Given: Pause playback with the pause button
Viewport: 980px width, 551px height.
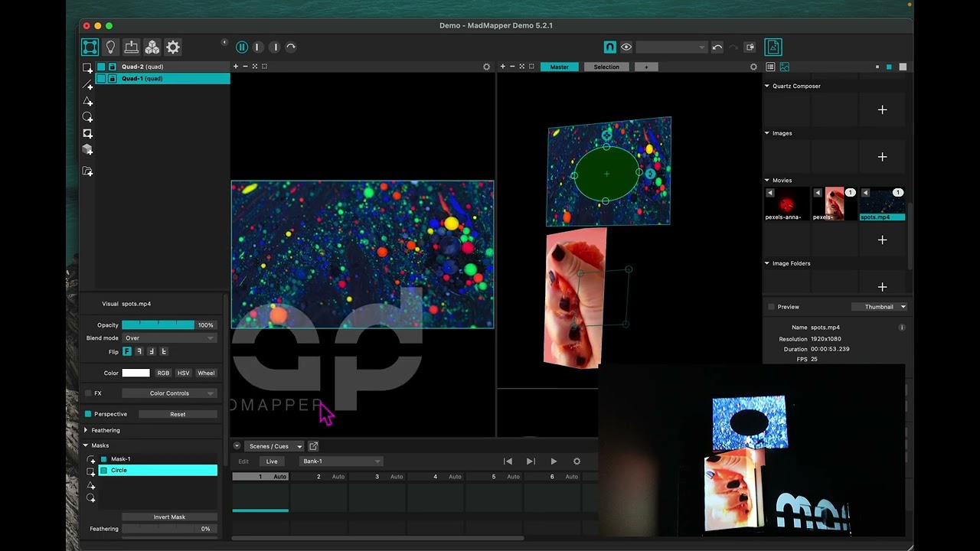Looking at the screenshot, I should (x=241, y=47).
